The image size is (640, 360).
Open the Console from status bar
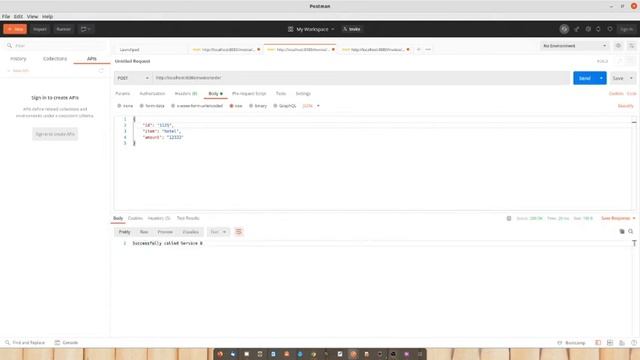66,342
